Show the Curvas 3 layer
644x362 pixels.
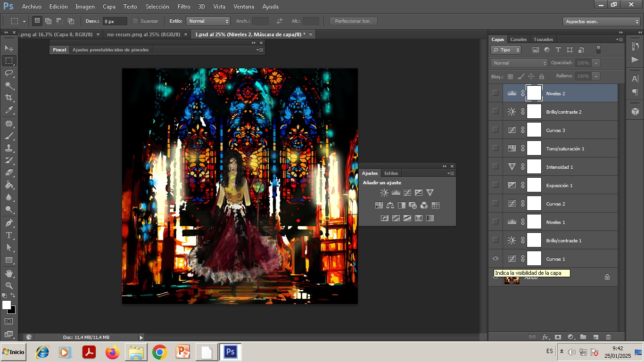tap(495, 130)
